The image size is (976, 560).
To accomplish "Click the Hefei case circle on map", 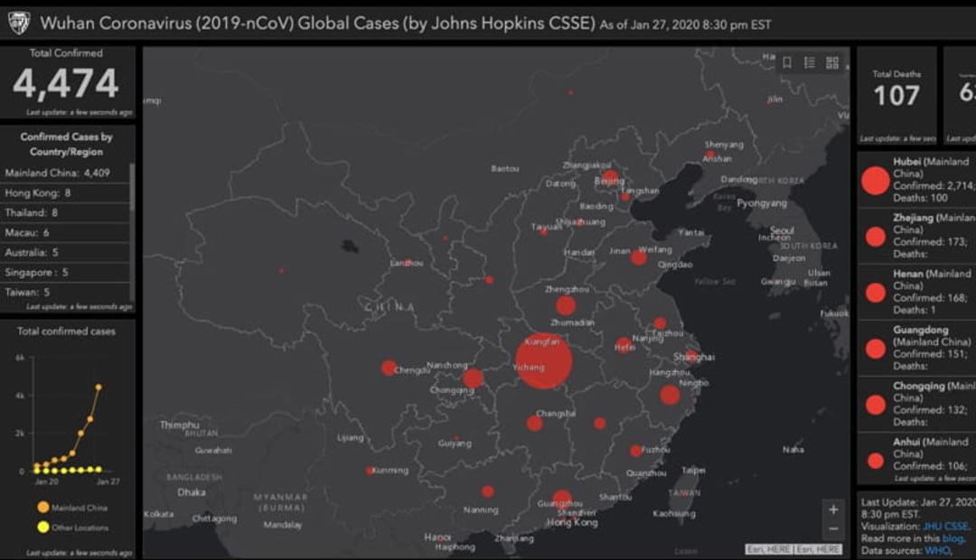I will click(624, 345).
